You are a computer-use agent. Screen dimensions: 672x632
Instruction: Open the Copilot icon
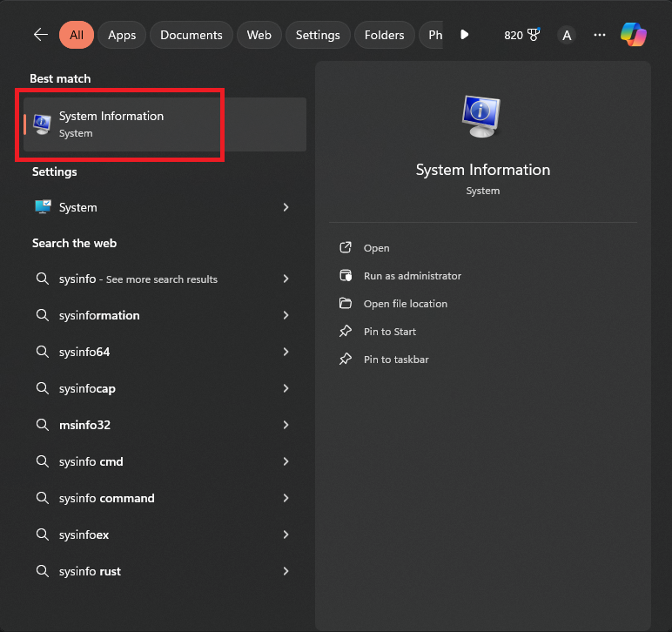coord(633,35)
